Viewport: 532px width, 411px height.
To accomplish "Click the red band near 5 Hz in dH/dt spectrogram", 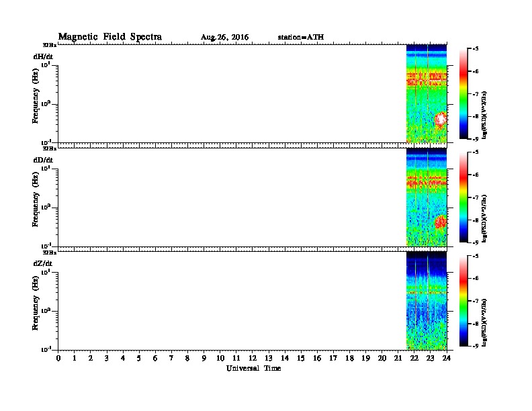I will point(427,79).
